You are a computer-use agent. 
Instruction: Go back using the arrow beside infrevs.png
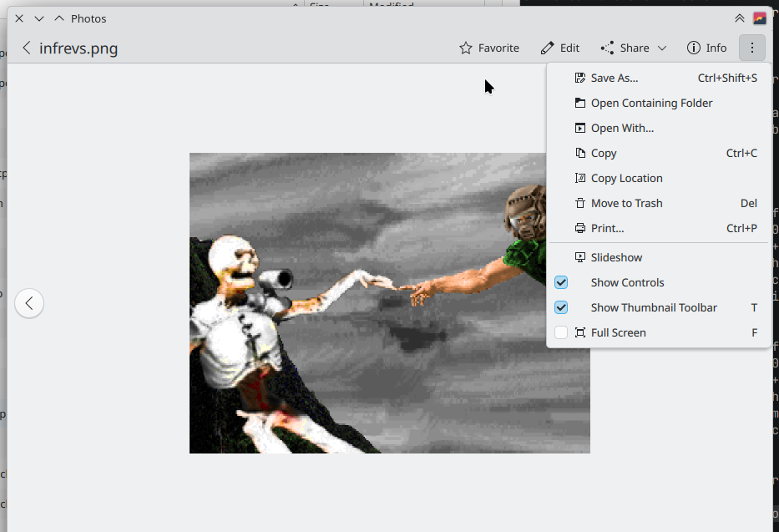click(x=27, y=48)
